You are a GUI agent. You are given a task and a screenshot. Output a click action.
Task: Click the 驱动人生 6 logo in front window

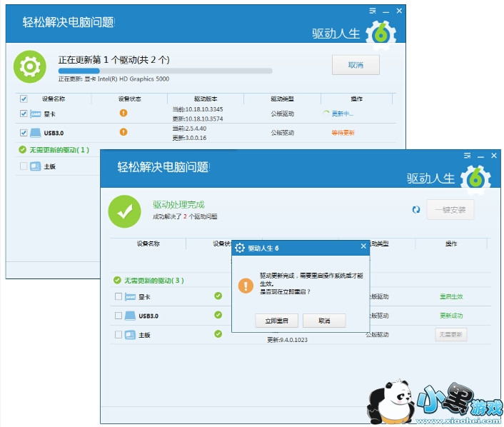475,179
